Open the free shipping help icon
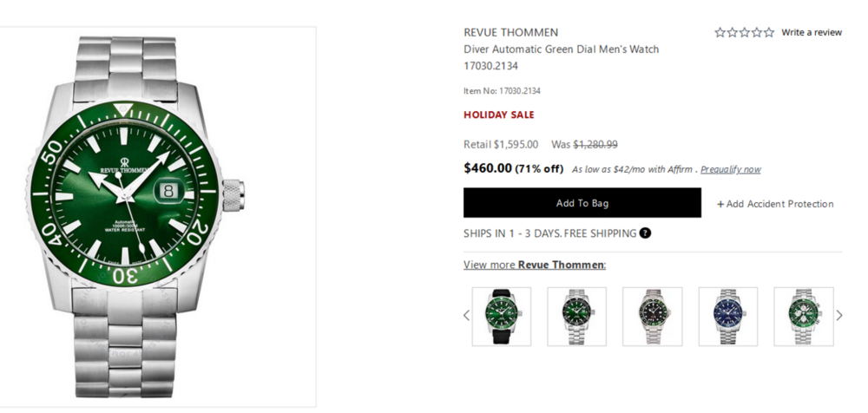The height and width of the screenshot is (413, 868). 645,233
